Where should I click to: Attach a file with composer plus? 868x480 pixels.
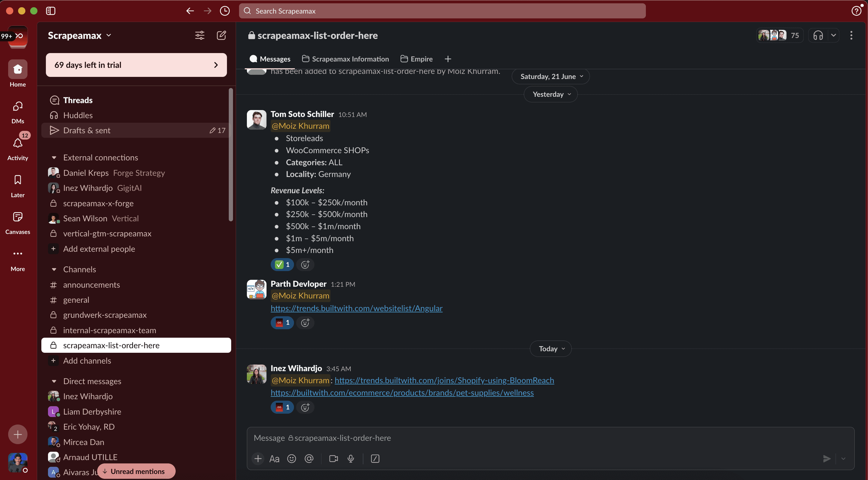[258, 459]
